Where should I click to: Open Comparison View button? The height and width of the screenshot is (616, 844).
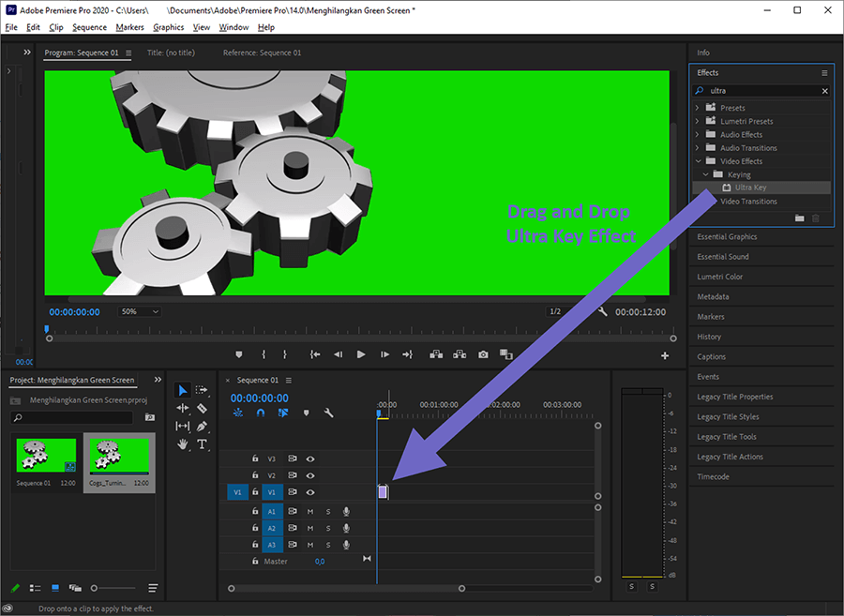506,354
